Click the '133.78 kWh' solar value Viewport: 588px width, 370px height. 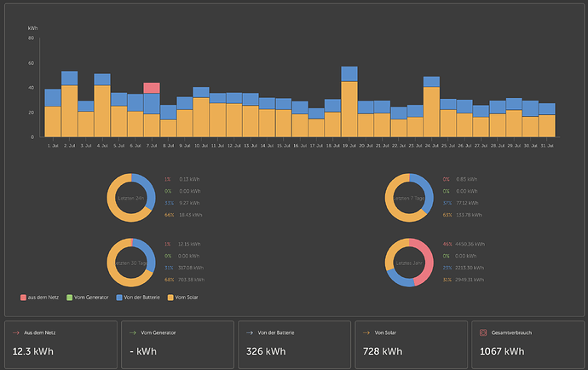470,215
